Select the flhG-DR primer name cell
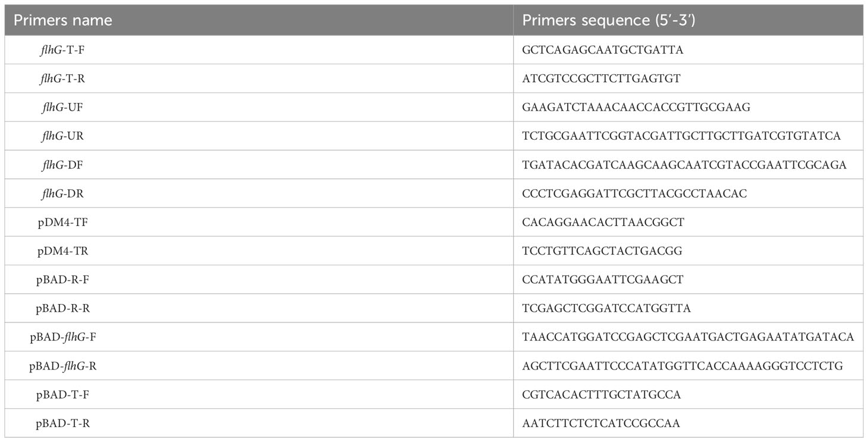 point(259,193)
